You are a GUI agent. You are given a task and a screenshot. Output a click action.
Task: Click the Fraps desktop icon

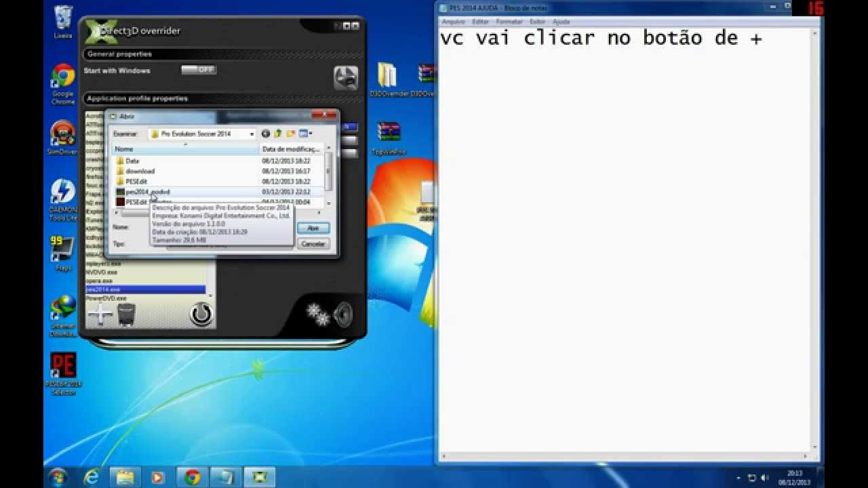point(63,253)
